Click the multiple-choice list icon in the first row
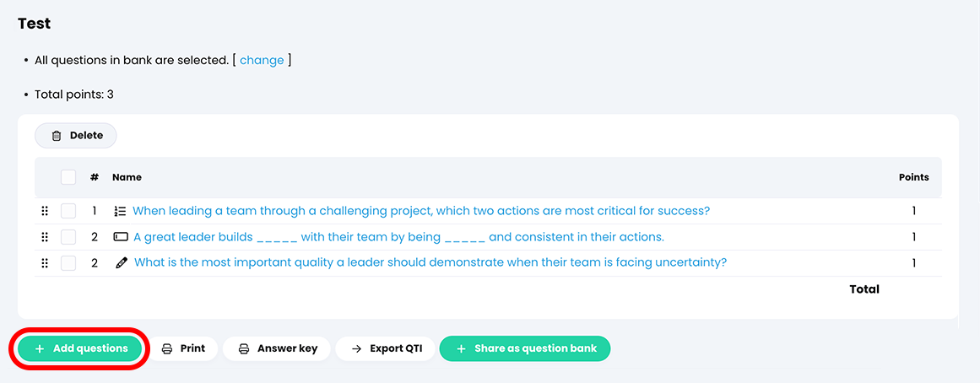 point(120,211)
